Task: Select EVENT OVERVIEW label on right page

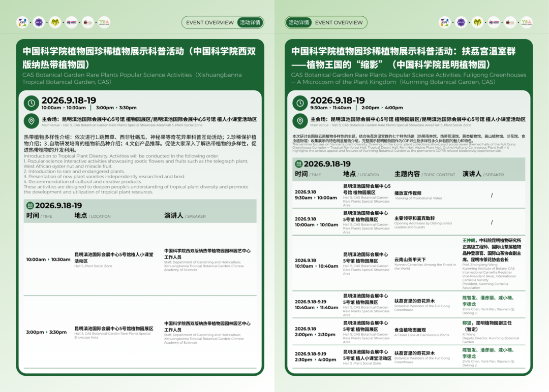Action: coord(339,22)
